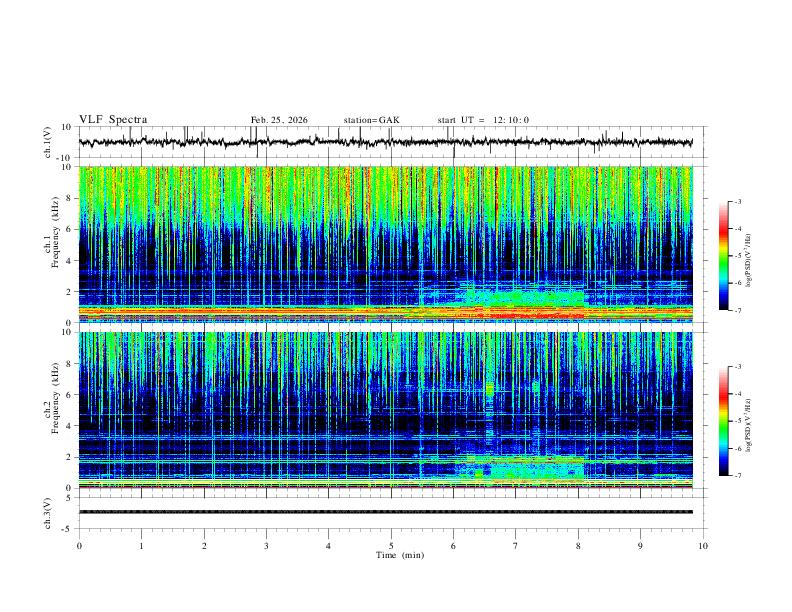
Task: Click the ch.1 PSD color scale bar
Action: [723, 256]
